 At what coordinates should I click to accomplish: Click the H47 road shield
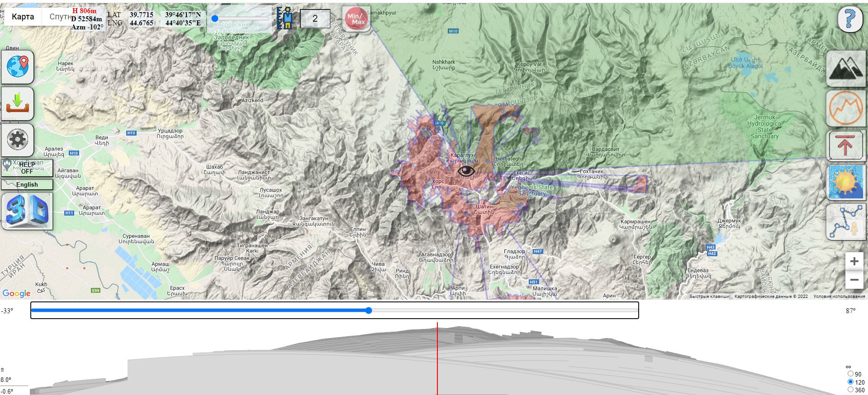click(538, 251)
